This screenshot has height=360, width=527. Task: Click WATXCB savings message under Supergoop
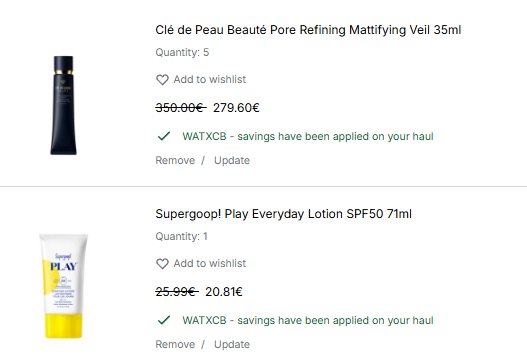pos(308,320)
